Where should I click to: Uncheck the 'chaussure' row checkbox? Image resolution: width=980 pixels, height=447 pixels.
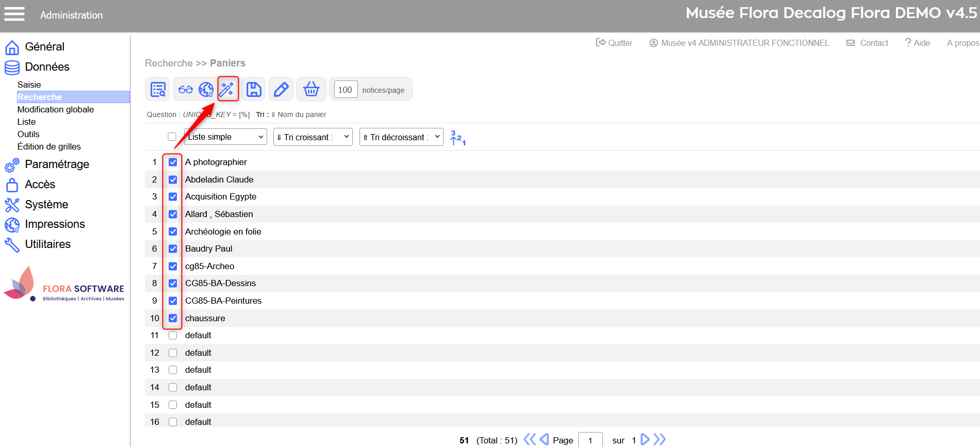coord(173,318)
